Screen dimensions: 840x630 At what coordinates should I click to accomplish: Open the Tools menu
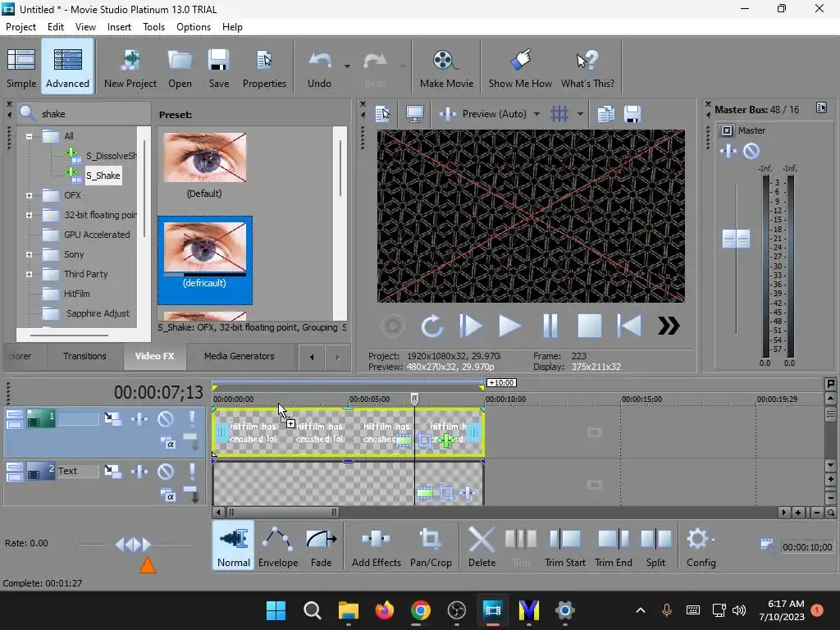tap(153, 27)
